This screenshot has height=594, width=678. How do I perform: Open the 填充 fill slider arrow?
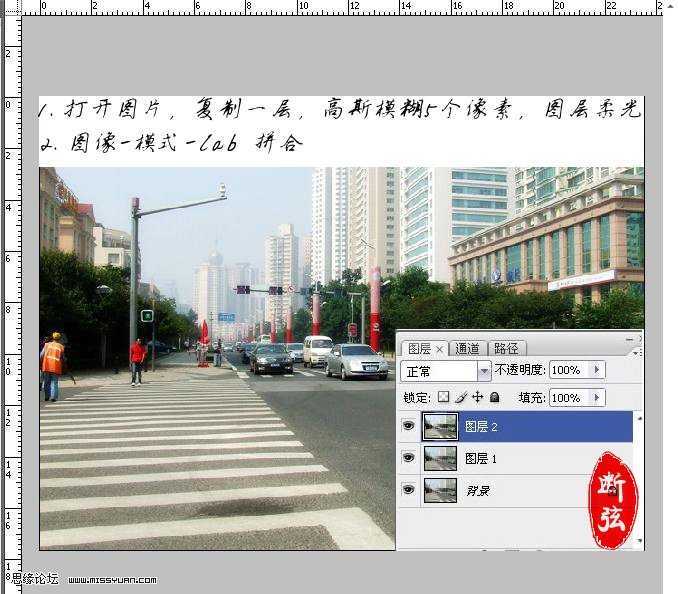click(598, 398)
